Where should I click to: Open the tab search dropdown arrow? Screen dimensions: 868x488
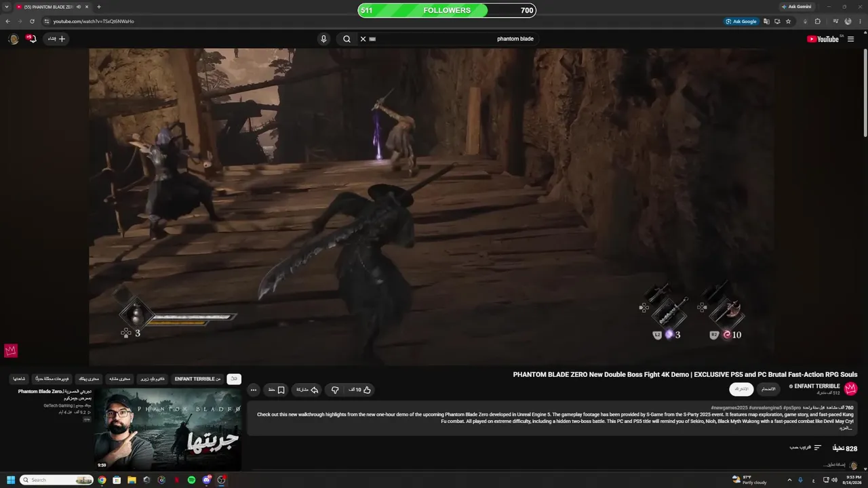[x=7, y=7]
